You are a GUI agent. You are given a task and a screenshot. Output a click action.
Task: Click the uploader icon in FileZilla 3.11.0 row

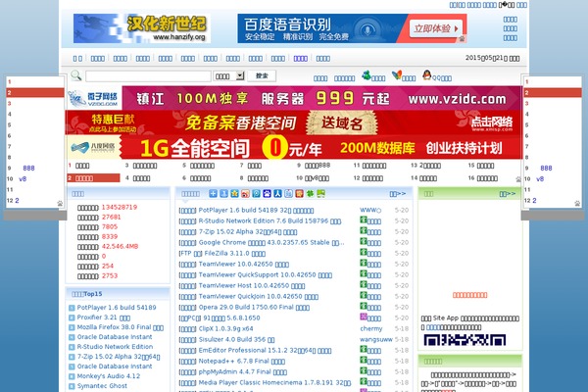point(364,253)
